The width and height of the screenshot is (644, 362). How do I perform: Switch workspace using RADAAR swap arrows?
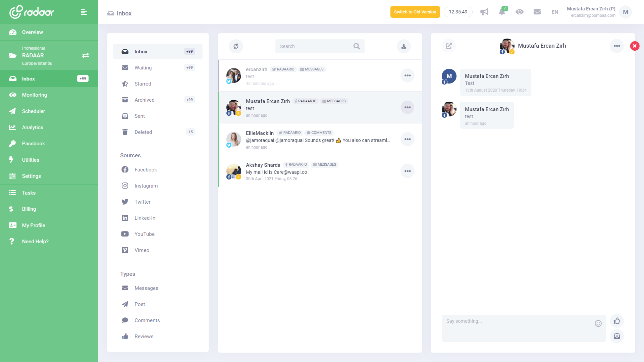click(x=86, y=55)
